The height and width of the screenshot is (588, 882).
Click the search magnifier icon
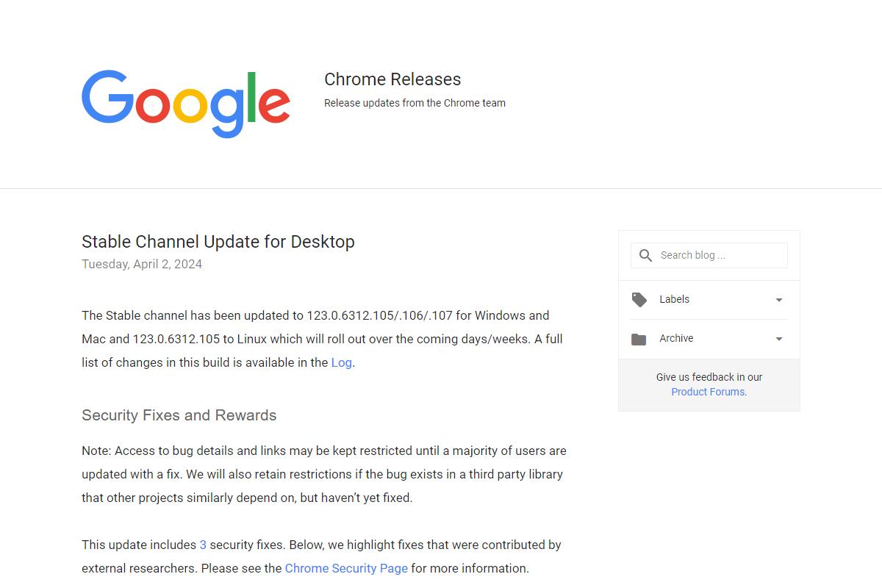pos(645,255)
